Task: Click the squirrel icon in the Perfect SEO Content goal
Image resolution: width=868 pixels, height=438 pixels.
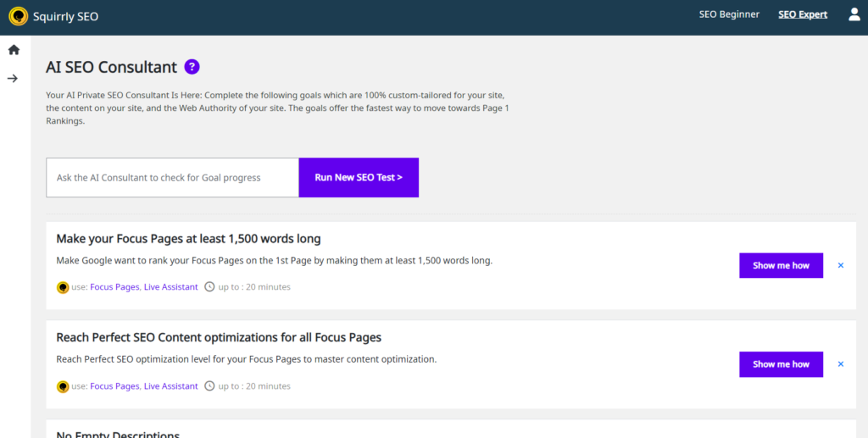Action: [63, 386]
